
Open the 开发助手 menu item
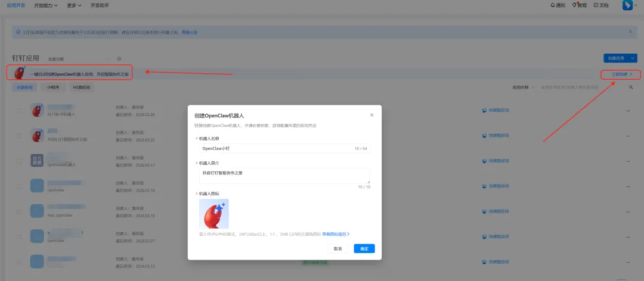[100, 5]
